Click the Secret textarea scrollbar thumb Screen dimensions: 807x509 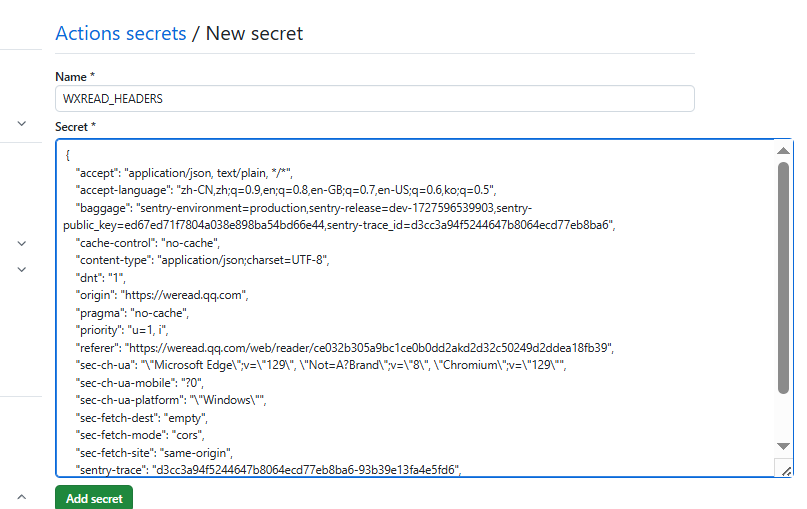pyautogui.click(x=783, y=278)
